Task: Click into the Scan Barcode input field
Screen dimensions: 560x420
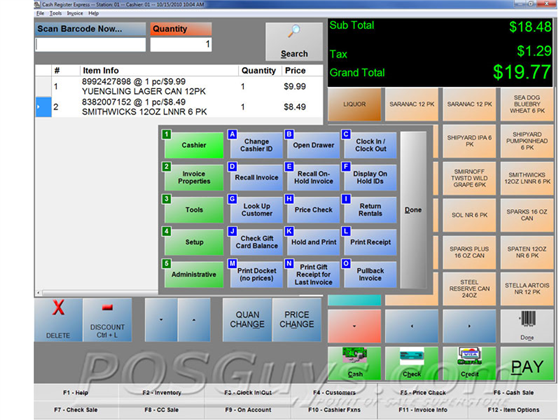Action: point(90,45)
